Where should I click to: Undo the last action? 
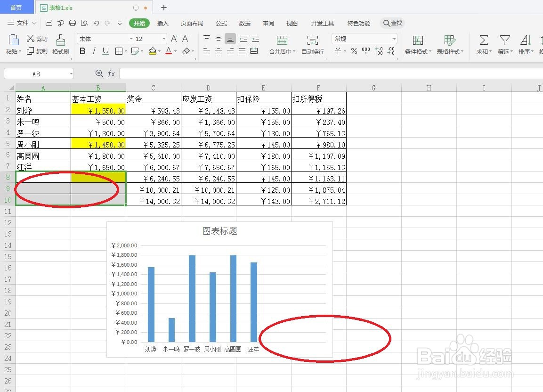(x=96, y=23)
